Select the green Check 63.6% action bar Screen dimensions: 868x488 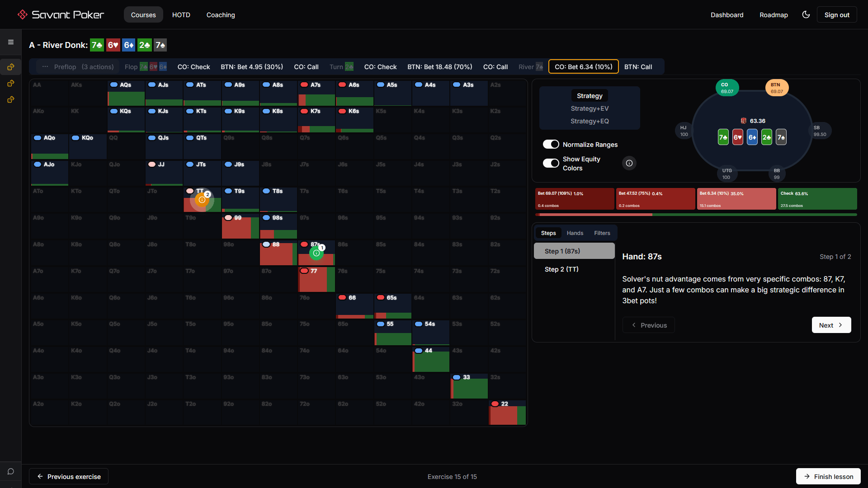817,199
